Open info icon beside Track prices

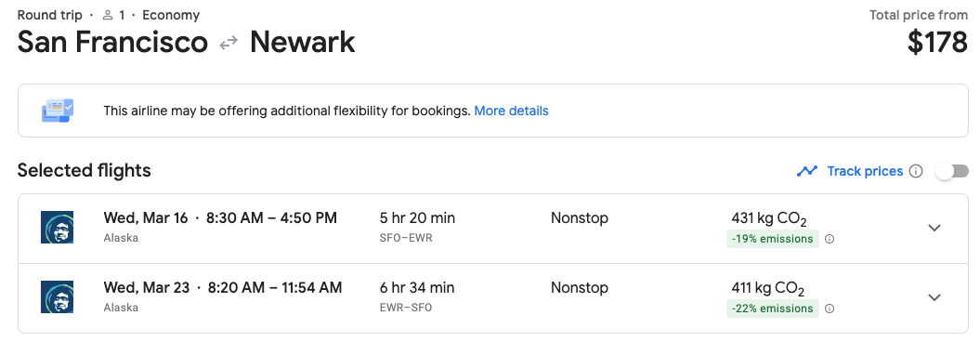(916, 171)
